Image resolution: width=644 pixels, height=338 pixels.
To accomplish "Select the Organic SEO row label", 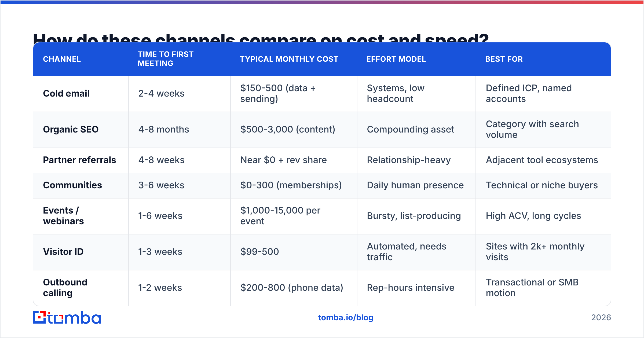I will 71,129.
